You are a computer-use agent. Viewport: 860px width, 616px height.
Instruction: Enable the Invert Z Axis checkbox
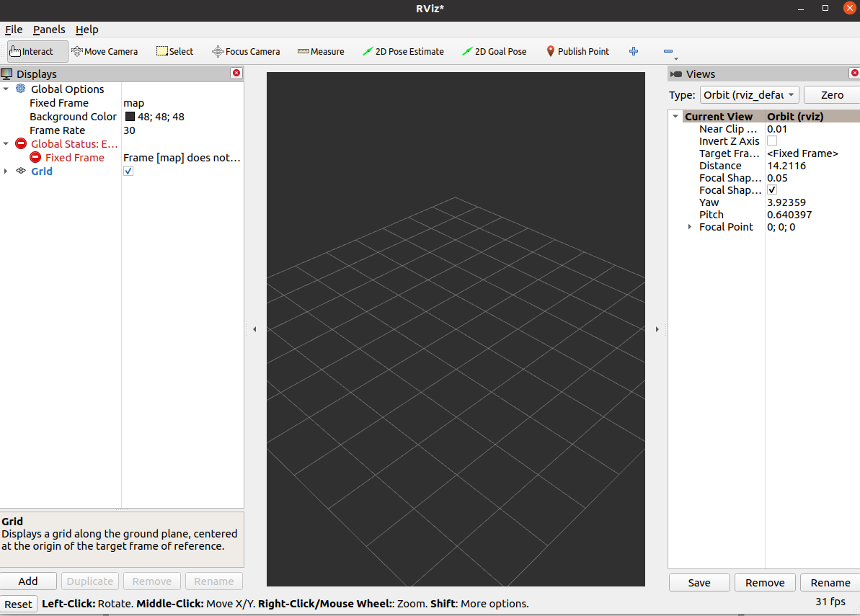(772, 141)
